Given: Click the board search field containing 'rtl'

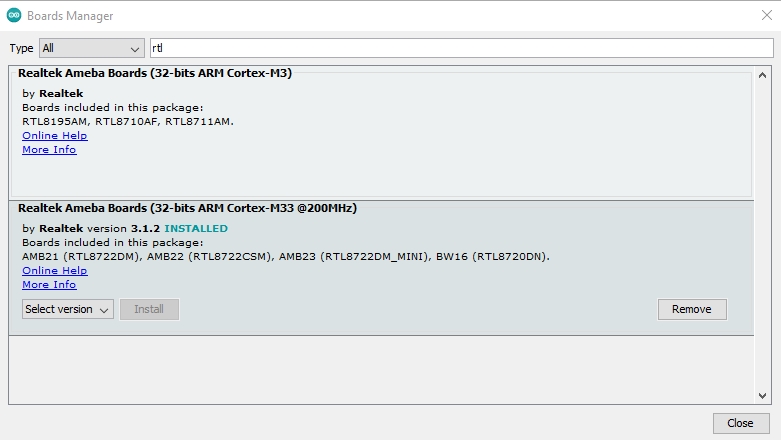Looking at the screenshot, I should [x=462, y=48].
